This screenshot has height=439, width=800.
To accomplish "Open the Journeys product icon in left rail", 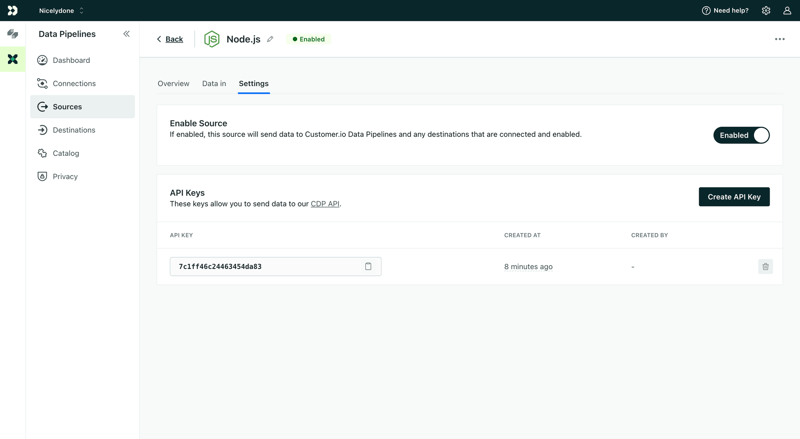I will point(13,34).
